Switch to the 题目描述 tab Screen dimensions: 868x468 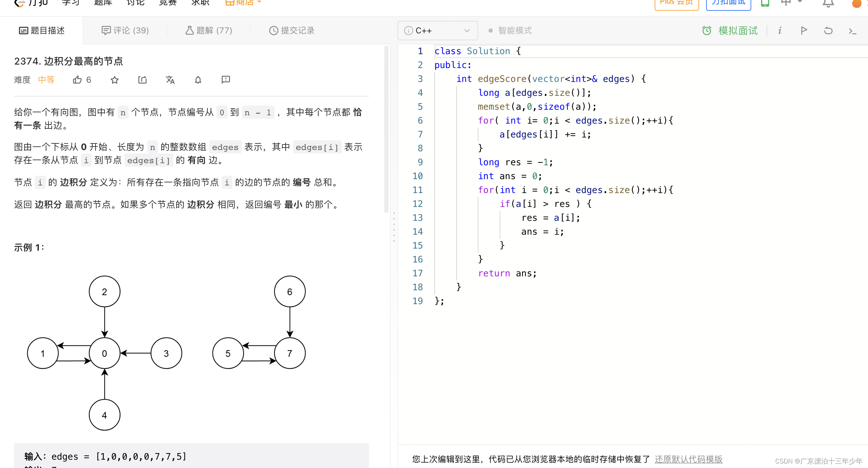click(x=42, y=31)
